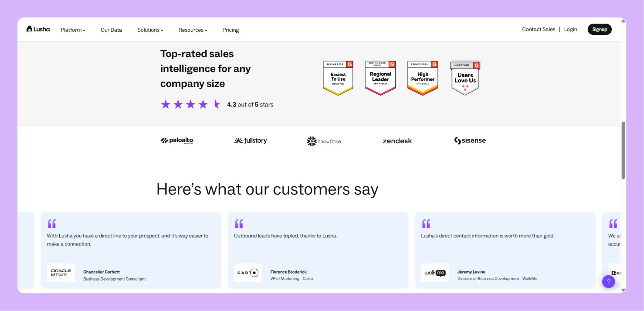Click the Regional Leader G2 badge

(x=380, y=78)
